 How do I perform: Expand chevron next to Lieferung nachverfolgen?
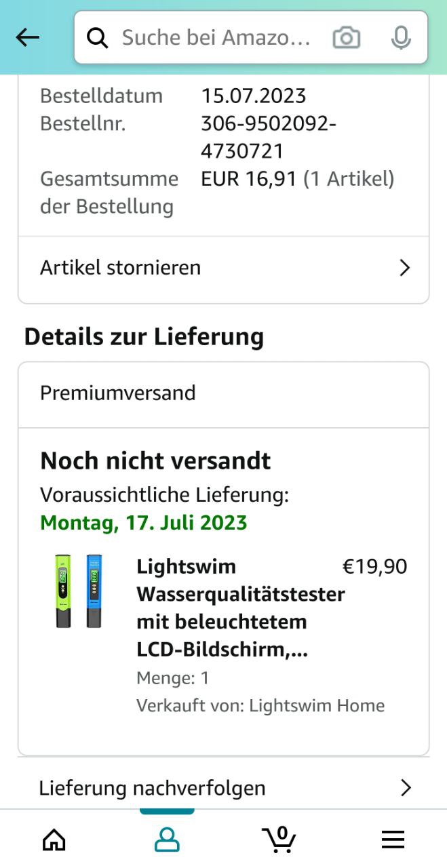click(x=406, y=788)
